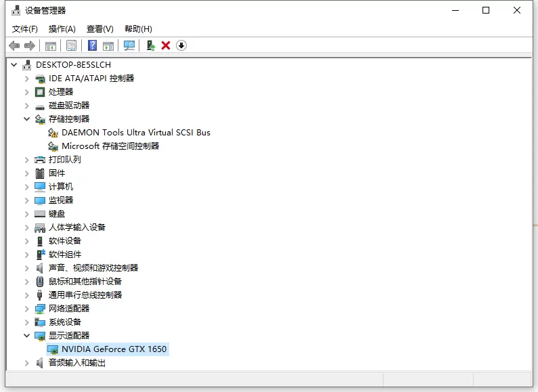538x392 pixels.
Task: Click the blue help question mark icon
Action: tap(92, 45)
